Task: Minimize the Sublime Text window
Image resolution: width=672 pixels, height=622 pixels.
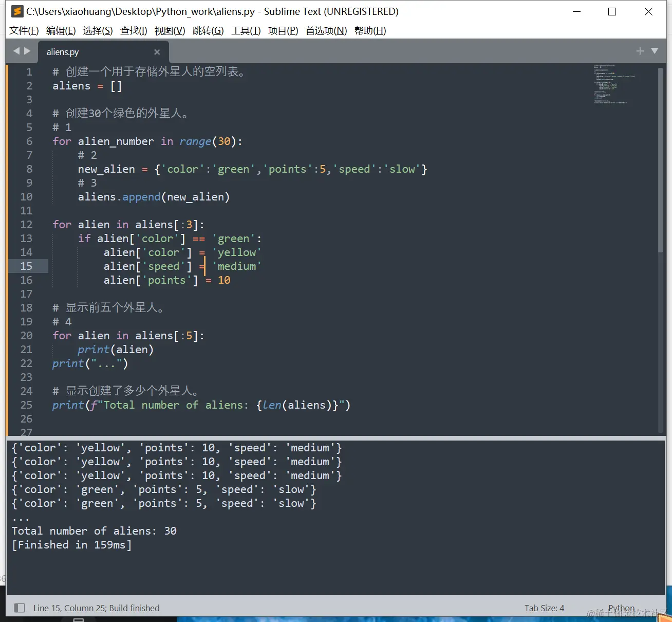Action: (577, 11)
